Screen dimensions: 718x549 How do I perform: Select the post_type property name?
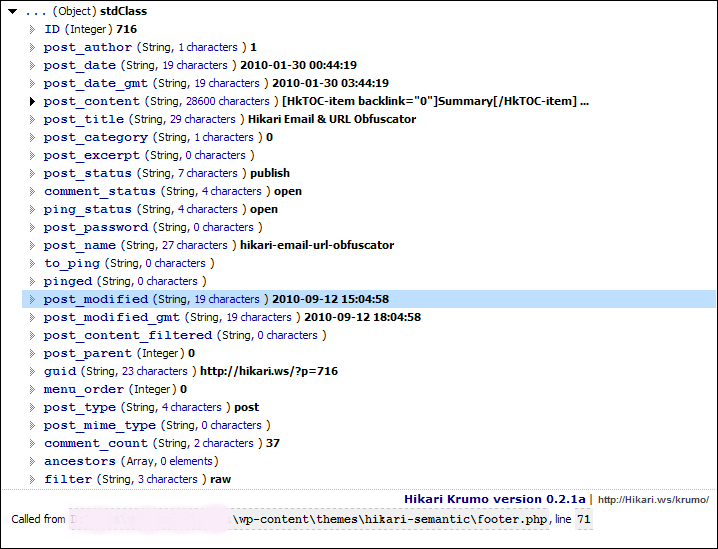[80, 408]
